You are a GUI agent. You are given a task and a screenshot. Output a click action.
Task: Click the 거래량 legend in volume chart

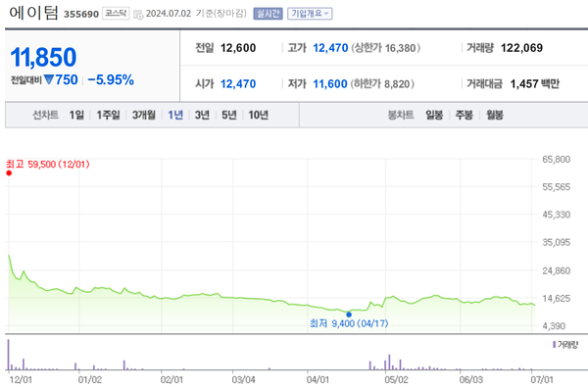coord(565,344)
